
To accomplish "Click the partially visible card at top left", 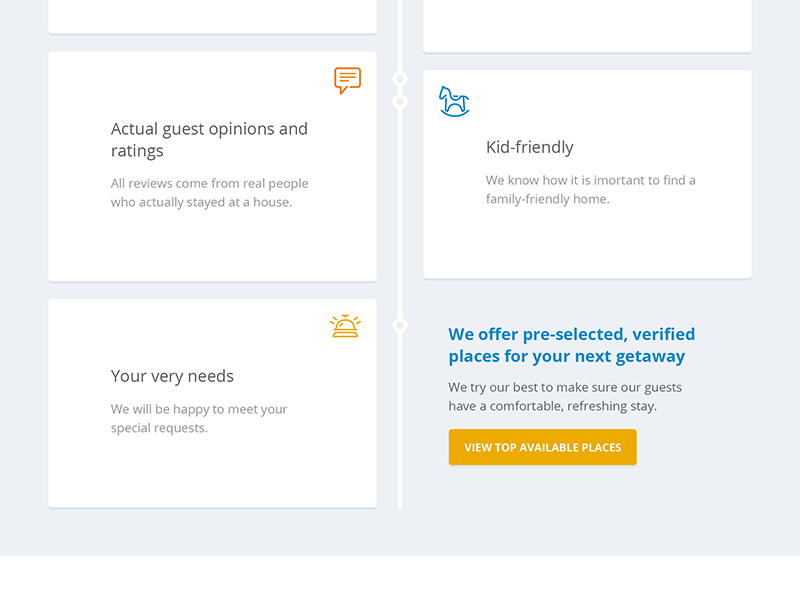I will (212, 16).
